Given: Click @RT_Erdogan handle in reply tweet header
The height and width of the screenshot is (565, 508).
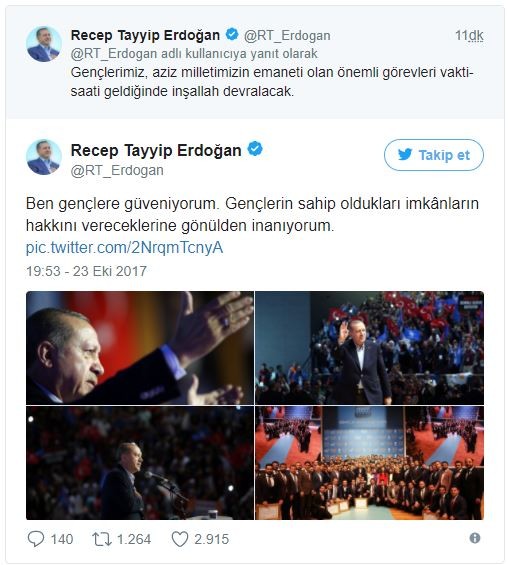Looking at the screenshot, I should [287, 35].
